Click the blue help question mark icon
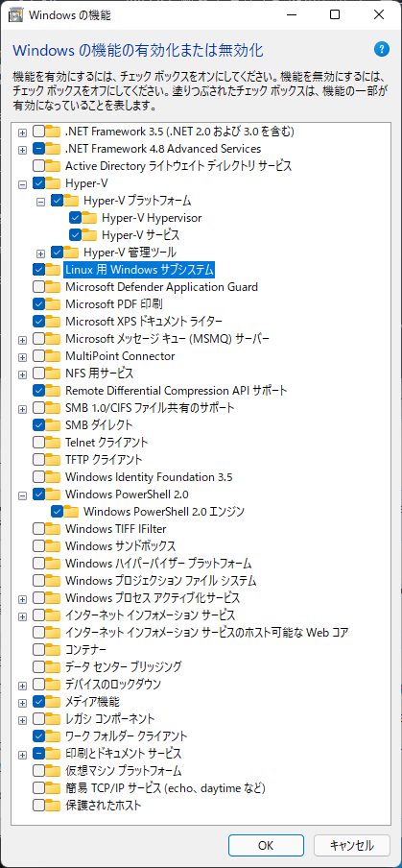This screenshot has width=402, height=868. coord(382,49)
